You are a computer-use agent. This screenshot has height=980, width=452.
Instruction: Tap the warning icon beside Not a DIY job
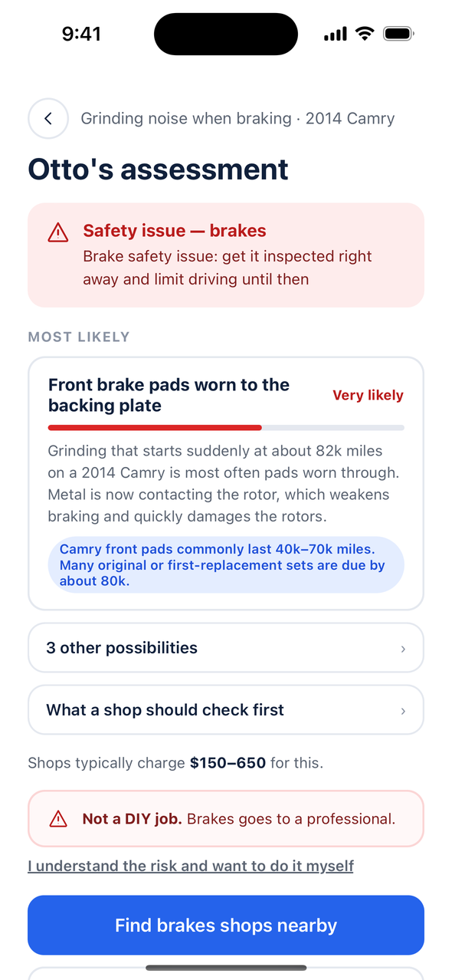(58, 819)
